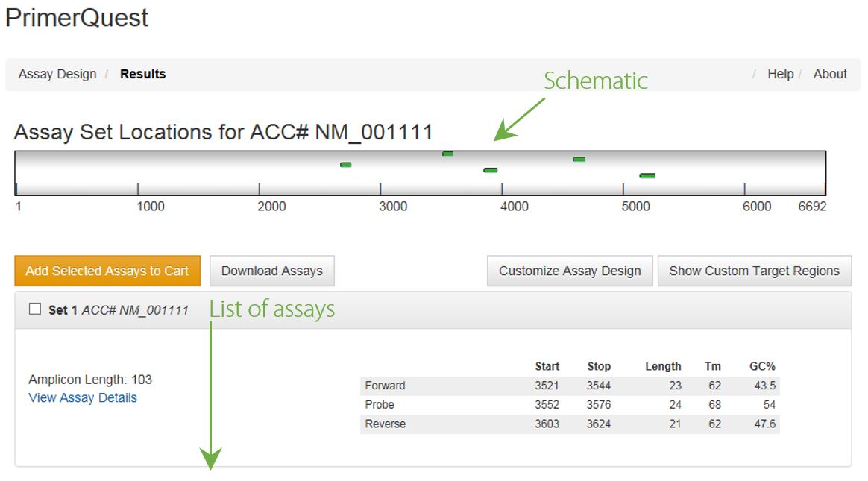
Task: Open View Assay Details
Action: [82, 397]
